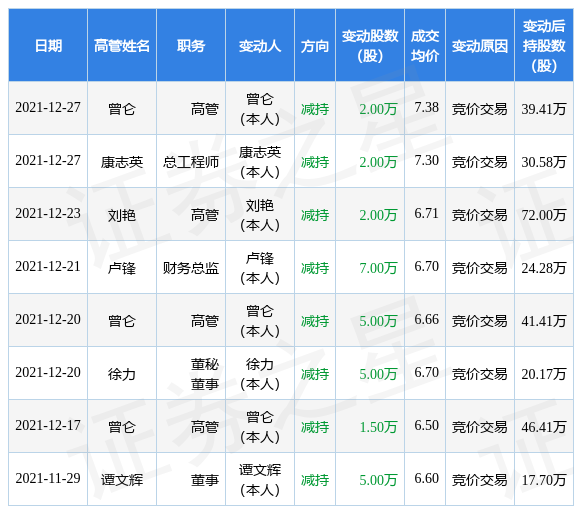Viewport: 574px width, 514px height.
Task: Select holdings value 39.41万
Action: coord(544,109)
